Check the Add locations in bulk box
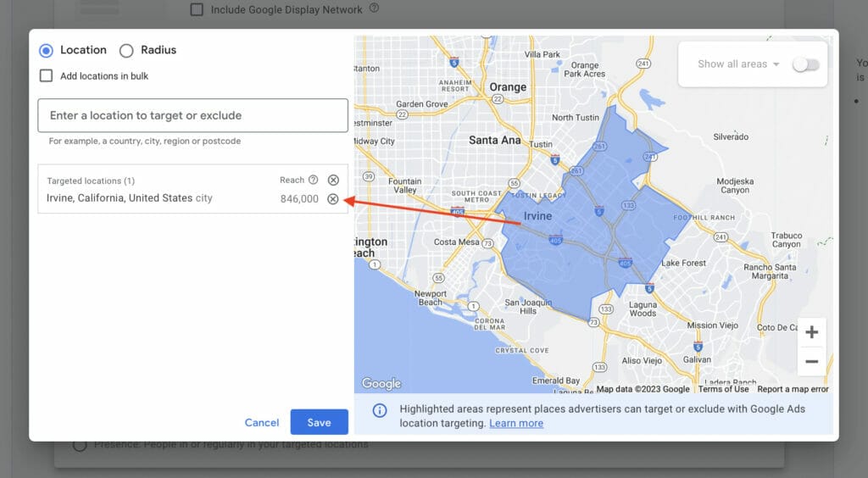Screen dimensions: 868x478 47,76
